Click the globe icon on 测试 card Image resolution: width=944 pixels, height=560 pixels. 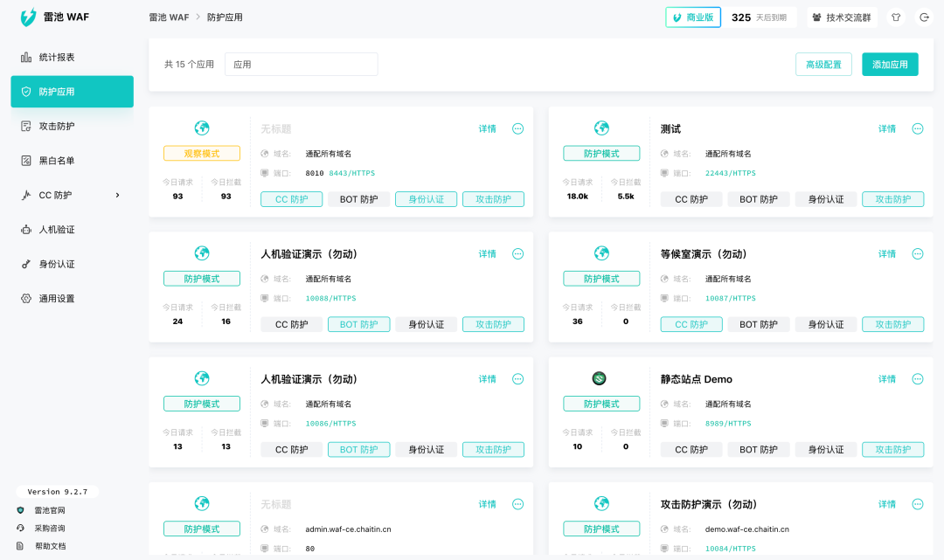point(601,128)
